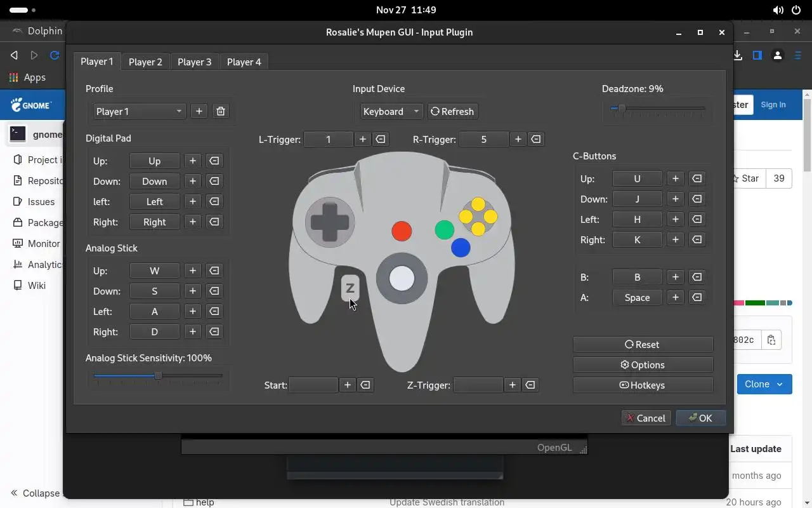Screen dimensions: 812x508
Task: Click the A button Space binding field
Action: click(x=637, y=297)
